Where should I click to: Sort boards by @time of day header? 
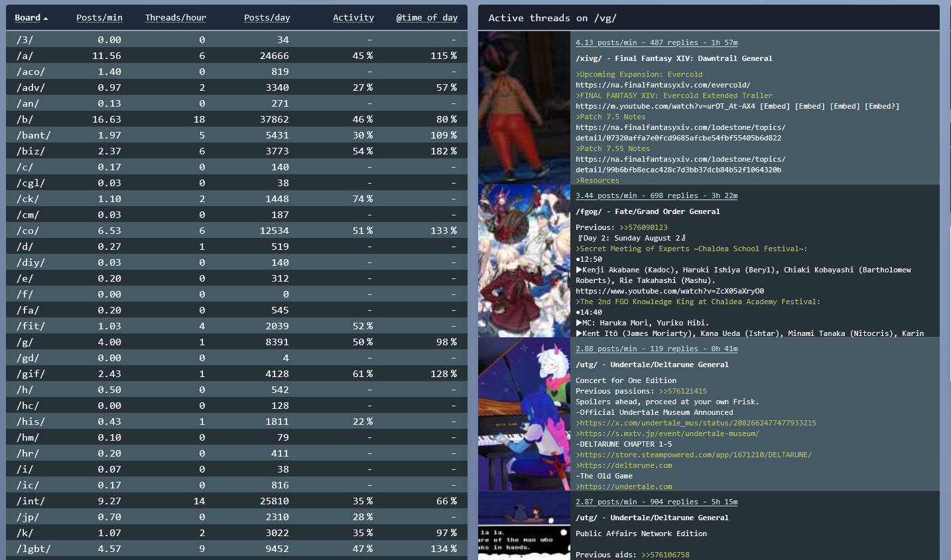pos(427,18)
